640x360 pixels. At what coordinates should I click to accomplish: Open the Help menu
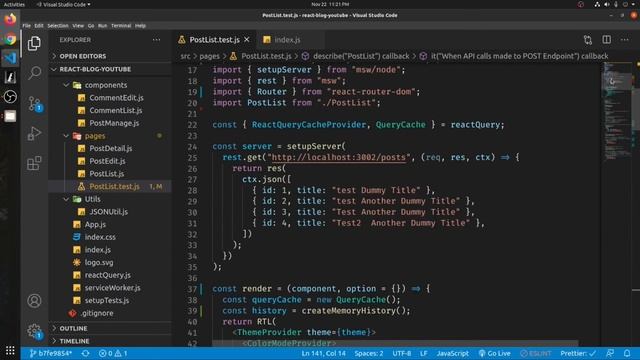click(x=140, y=25)
